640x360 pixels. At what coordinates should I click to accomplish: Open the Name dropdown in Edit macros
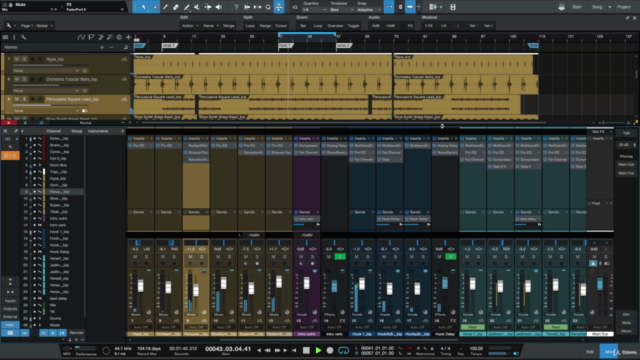[x=211, y=26]
